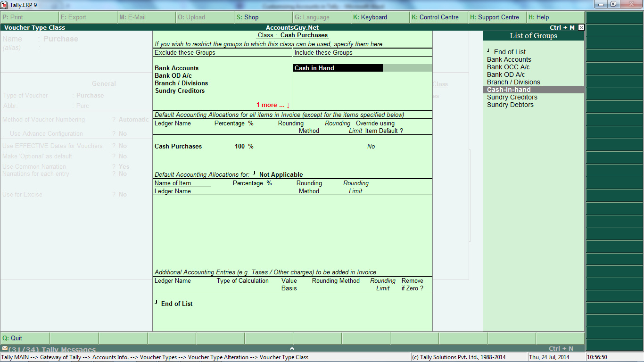Screen dimensions: 644x362
Task: Click the 100 % percentage value
Action: coord(244,146)
